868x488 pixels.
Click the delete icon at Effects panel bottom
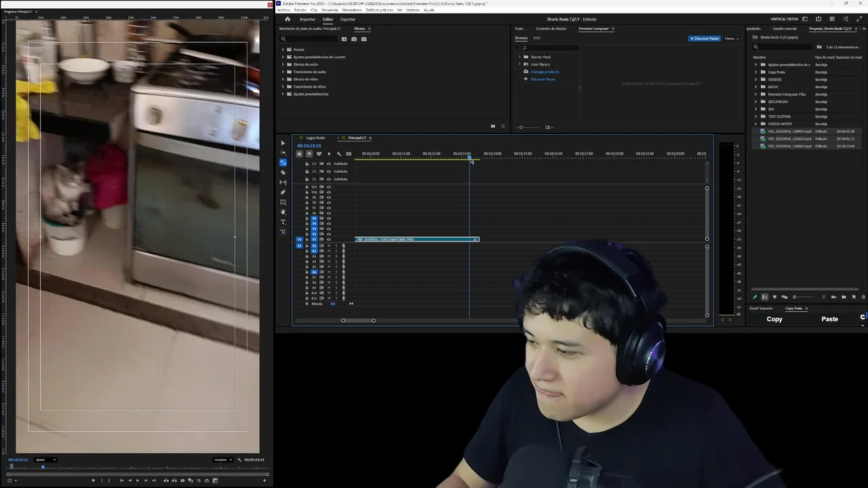502,126
